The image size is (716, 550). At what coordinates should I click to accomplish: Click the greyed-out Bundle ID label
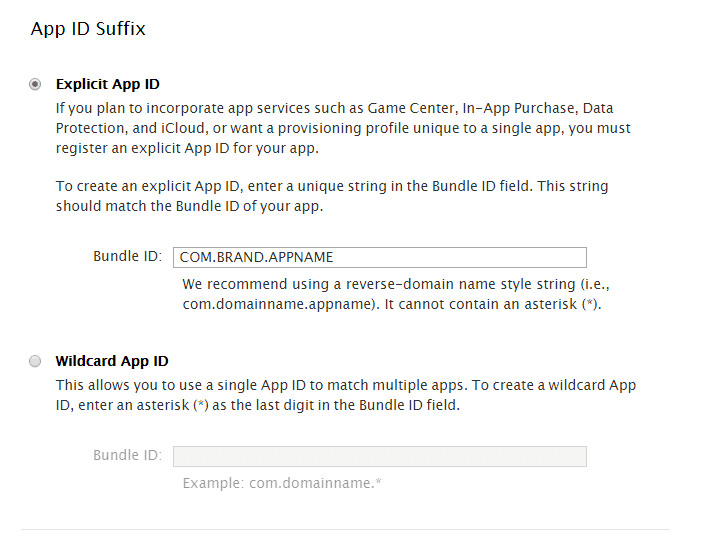pos(127,455)
